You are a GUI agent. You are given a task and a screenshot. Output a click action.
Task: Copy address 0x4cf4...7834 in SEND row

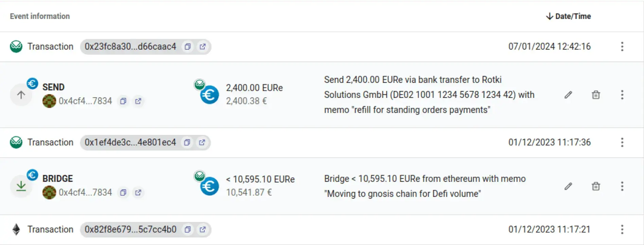pos(123,101)
